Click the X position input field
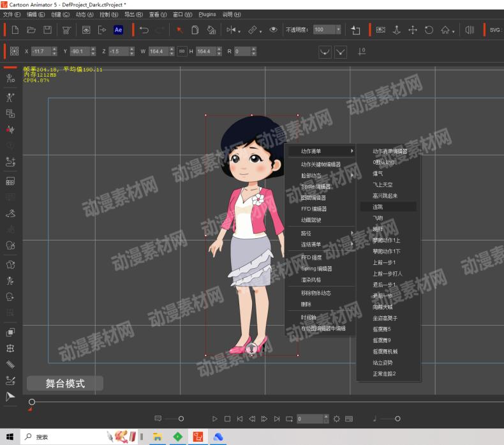504x445 pixels. pos(41,51)
